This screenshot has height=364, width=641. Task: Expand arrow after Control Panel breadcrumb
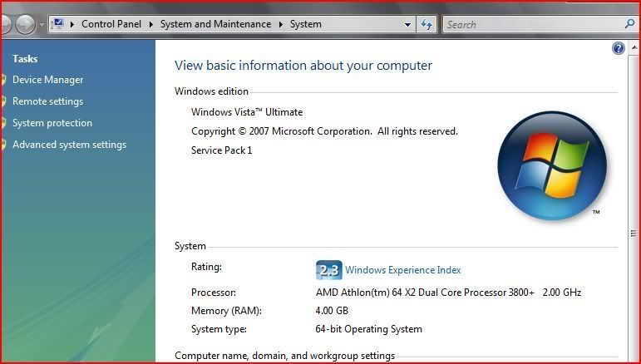[x=150, y=24]
